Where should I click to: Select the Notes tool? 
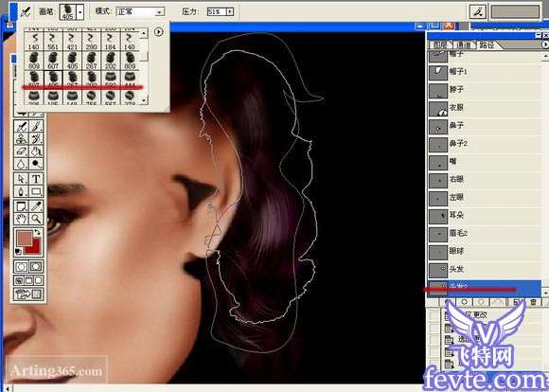coord(22,206)
